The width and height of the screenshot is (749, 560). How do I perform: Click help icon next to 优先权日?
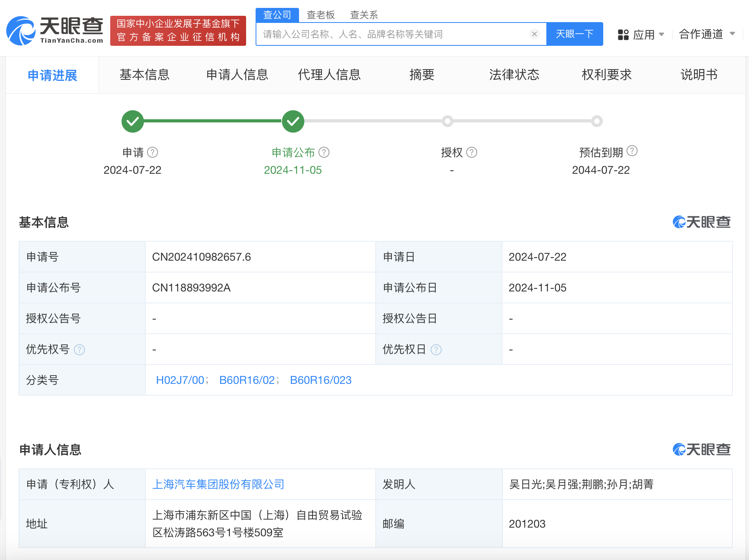436,350
